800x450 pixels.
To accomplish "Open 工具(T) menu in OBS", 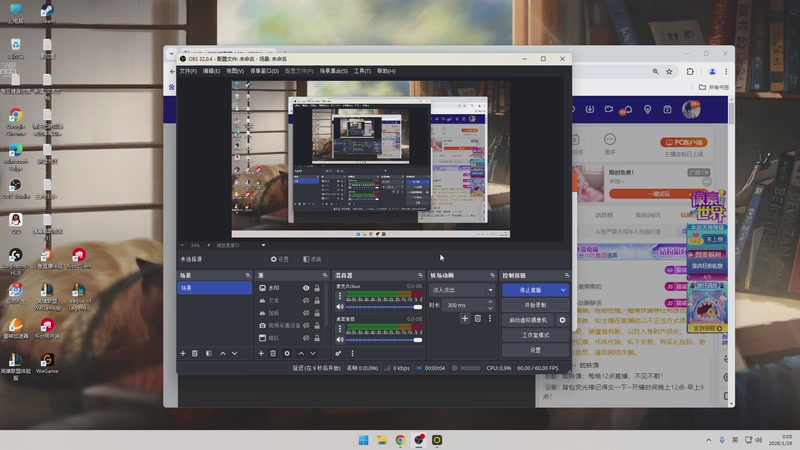I will coord(362,71).
